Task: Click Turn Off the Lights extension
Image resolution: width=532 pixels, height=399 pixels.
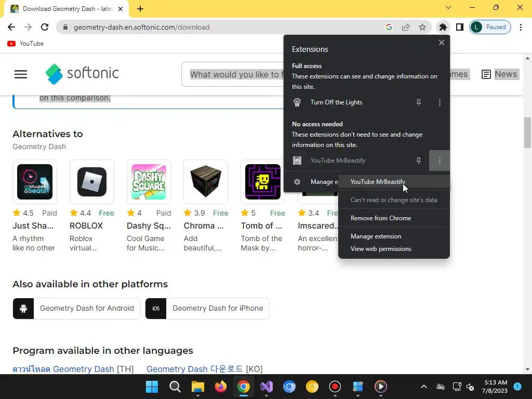Action: 336,102
